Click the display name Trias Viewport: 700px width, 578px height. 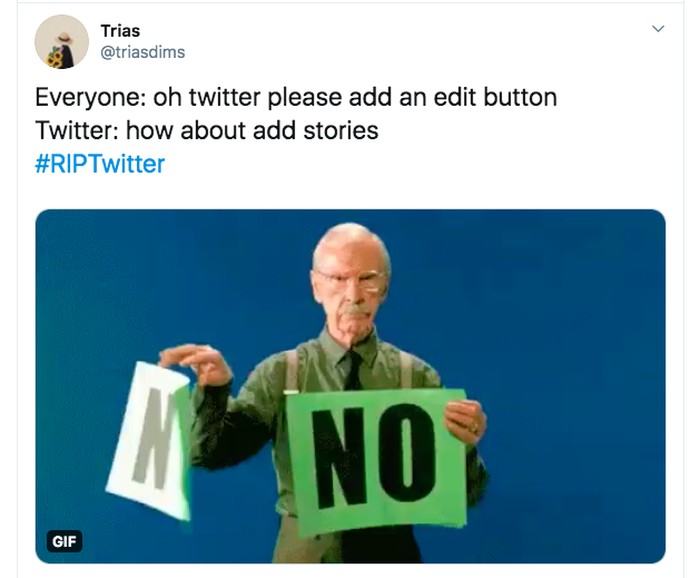120,30
